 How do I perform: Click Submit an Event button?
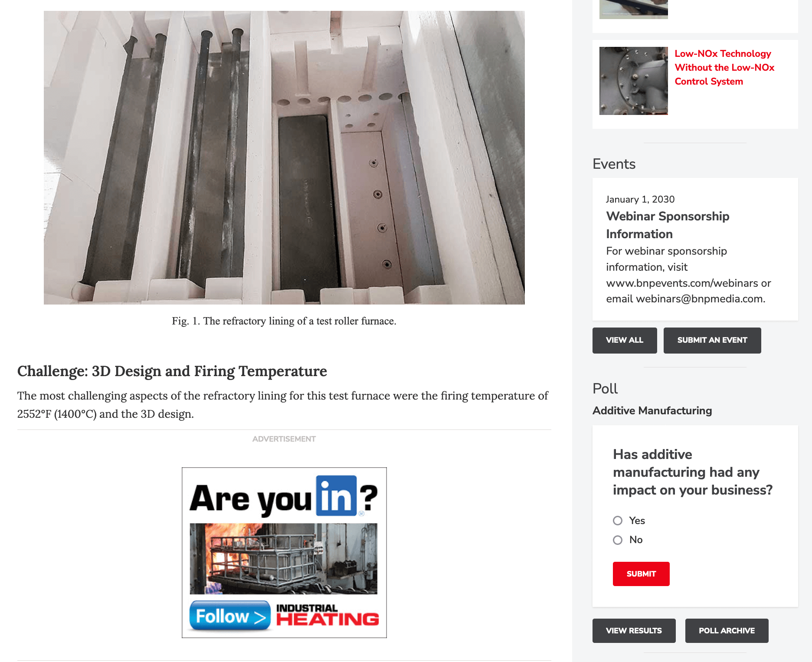click(x=712, y=341)
